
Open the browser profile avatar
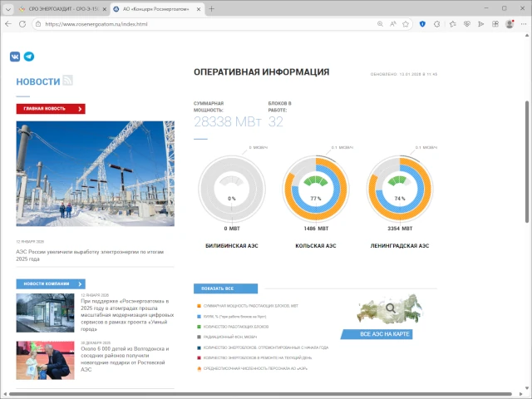click(x=510, y=24)
